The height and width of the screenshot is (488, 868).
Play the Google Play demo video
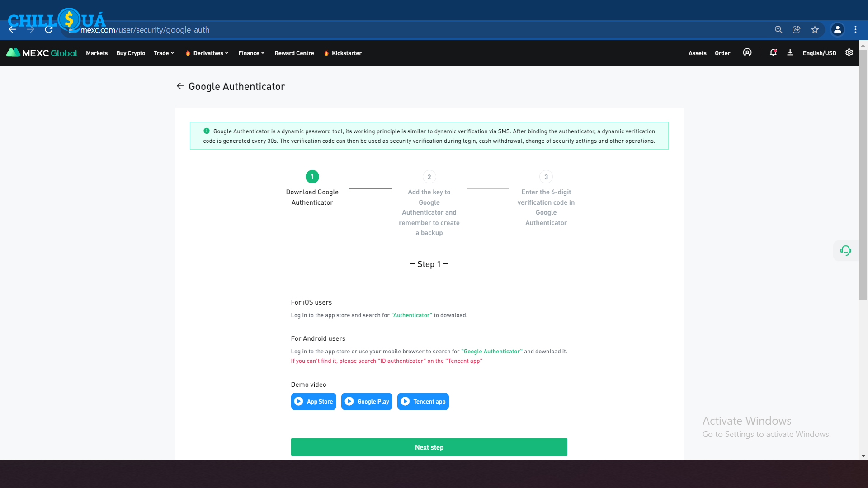pos(367,401)
